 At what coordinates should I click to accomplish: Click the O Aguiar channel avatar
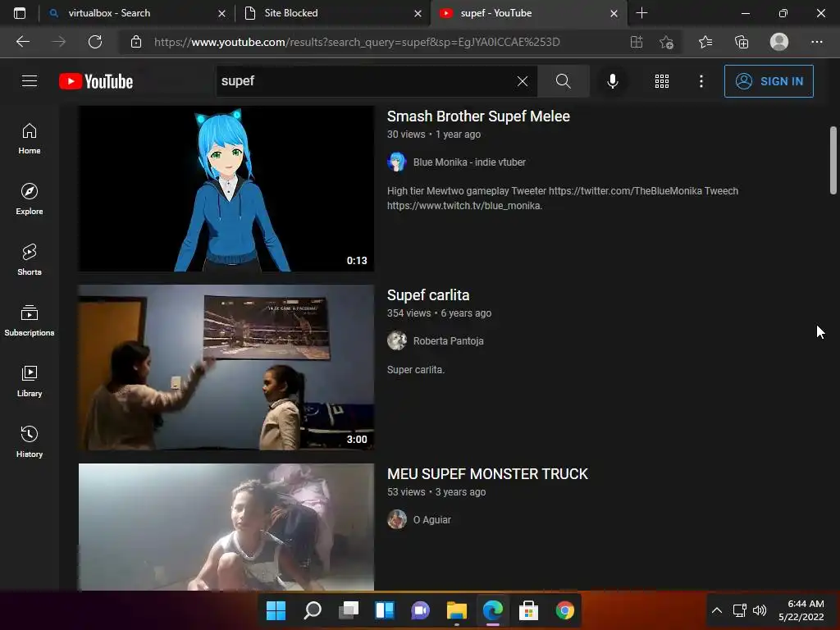coord(397,519)
